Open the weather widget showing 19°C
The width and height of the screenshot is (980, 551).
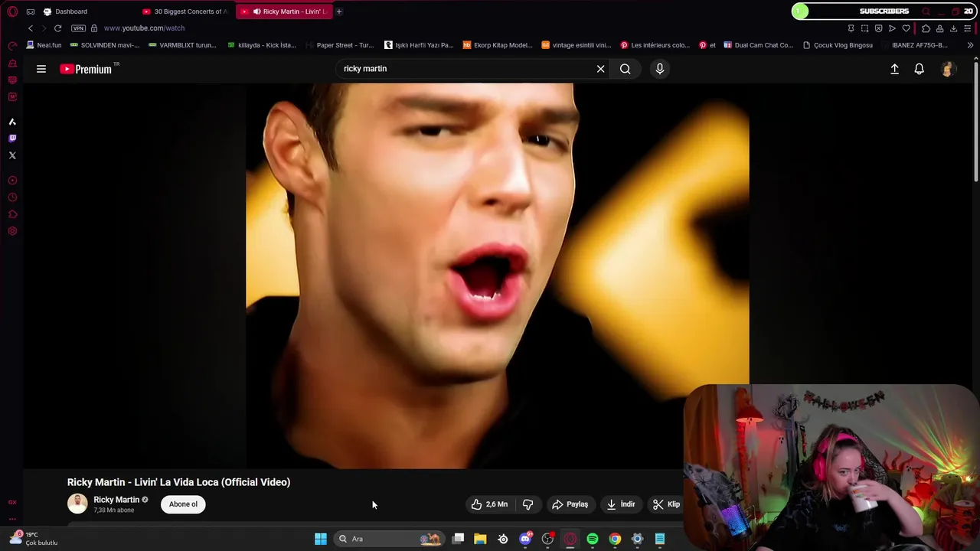pyautogui.click(x=33, y=539)
